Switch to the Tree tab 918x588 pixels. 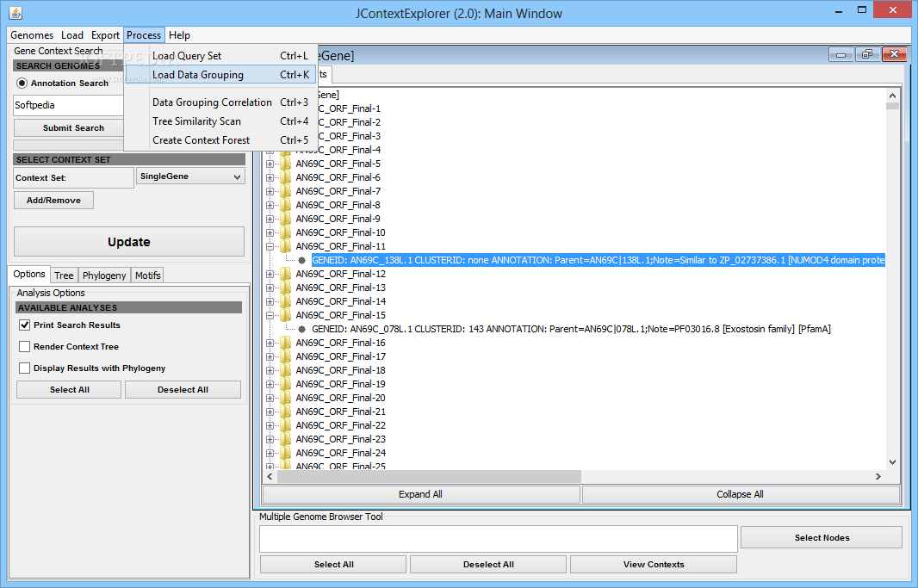tap(64, 275)
